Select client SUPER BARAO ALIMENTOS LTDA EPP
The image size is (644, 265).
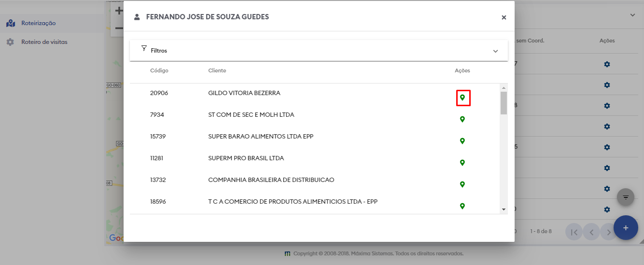[261, 136]
